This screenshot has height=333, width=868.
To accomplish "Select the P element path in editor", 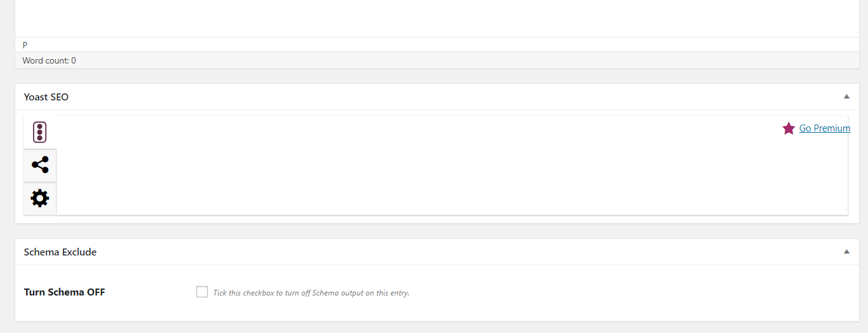I will (25, 45).
